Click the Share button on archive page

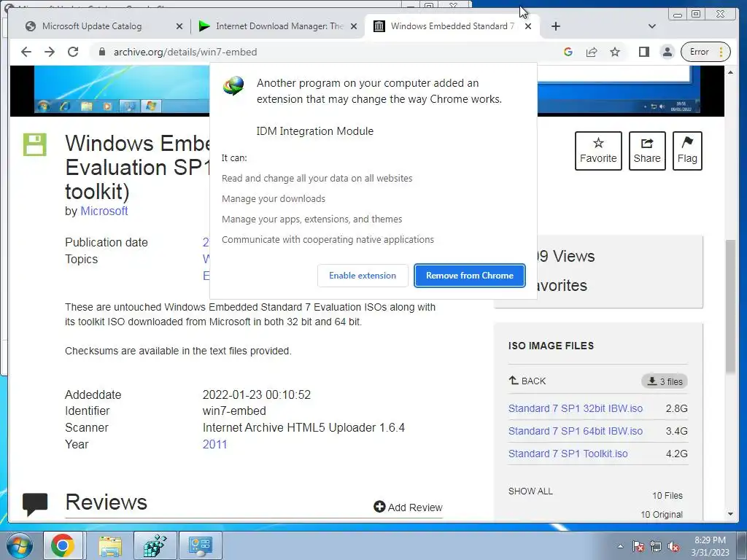point(647,150)
